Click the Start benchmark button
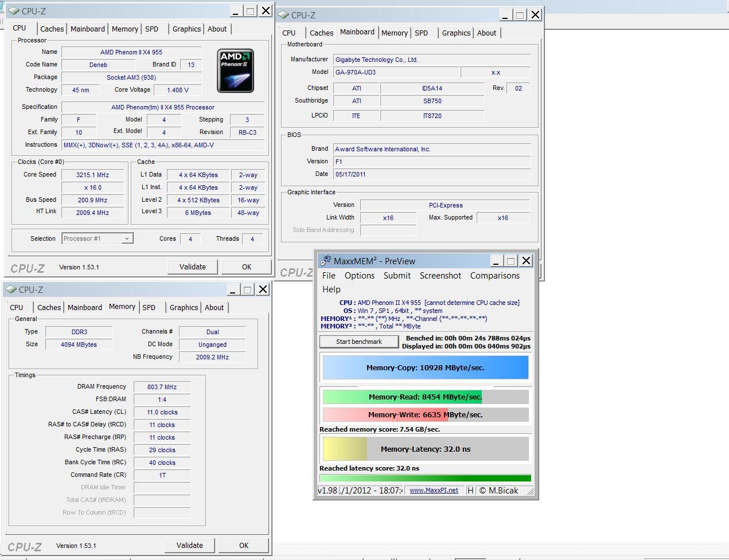729x560 pixels. click(359, 342)
